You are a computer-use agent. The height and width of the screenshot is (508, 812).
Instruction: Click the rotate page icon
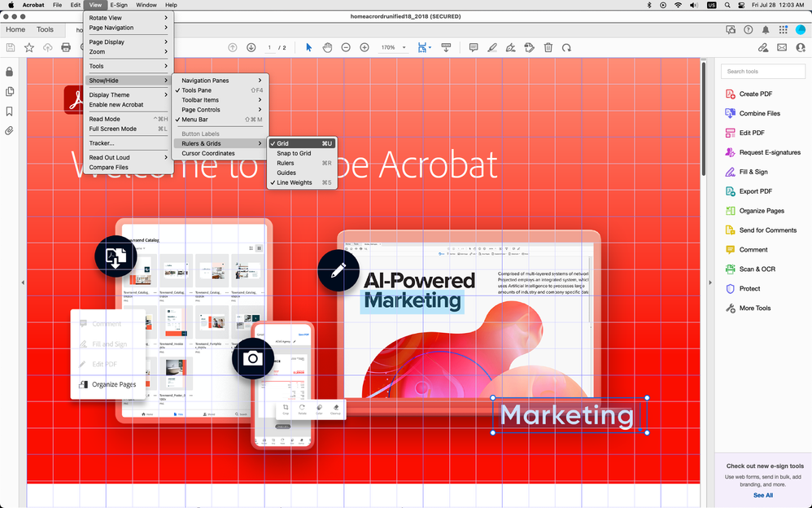coord(566,48)
